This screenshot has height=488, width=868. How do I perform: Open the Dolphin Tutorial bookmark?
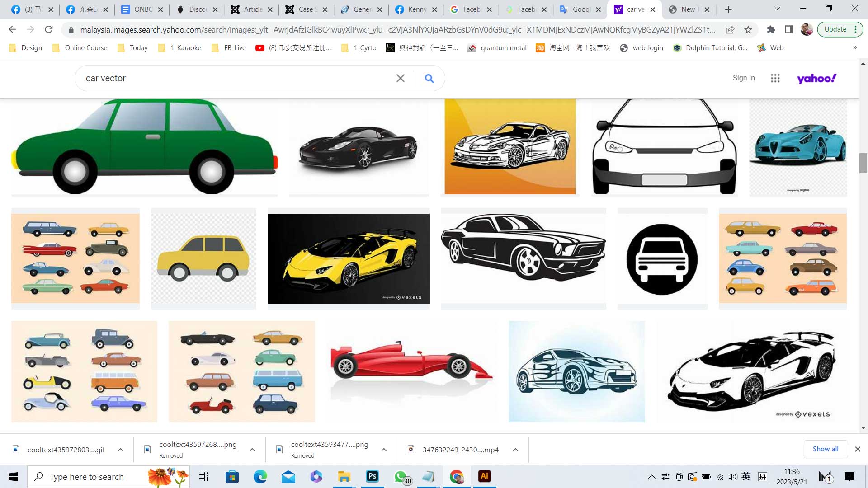pyautogui.click(x=710, y=47)
